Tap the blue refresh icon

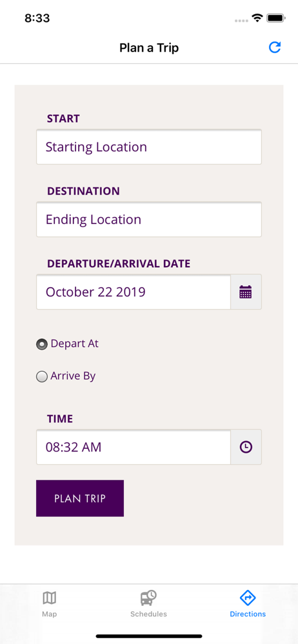(x=275, y=48)
